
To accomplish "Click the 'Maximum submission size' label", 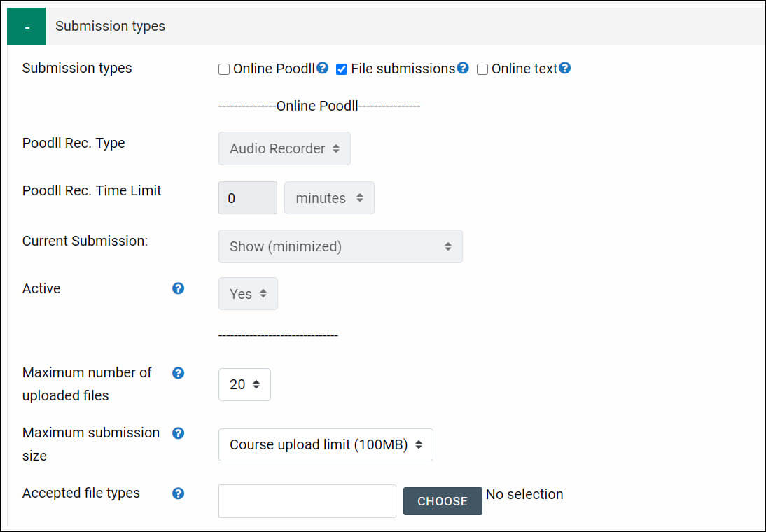I will pyautogui.click(x=91, y=444).
